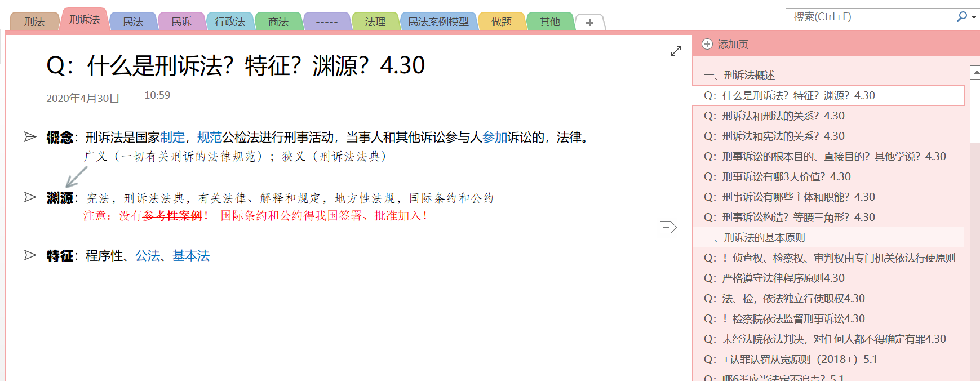This screenshot has width=980, height=381.
Task: Click the note tag icon at page's right margin
Action: pyautogui.click(x=668, y=227)
